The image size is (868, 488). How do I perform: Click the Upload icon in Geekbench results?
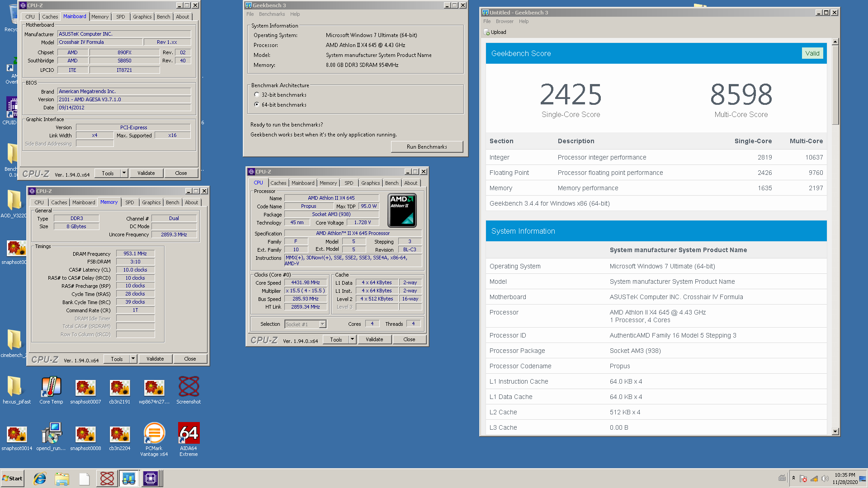pyautogui.click(x=487, y=32)
